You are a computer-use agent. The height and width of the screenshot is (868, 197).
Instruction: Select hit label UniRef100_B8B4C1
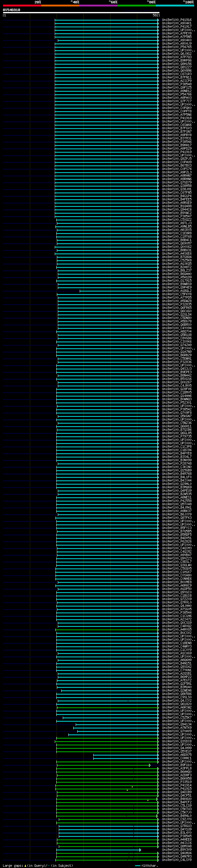[x=177, y=240]
